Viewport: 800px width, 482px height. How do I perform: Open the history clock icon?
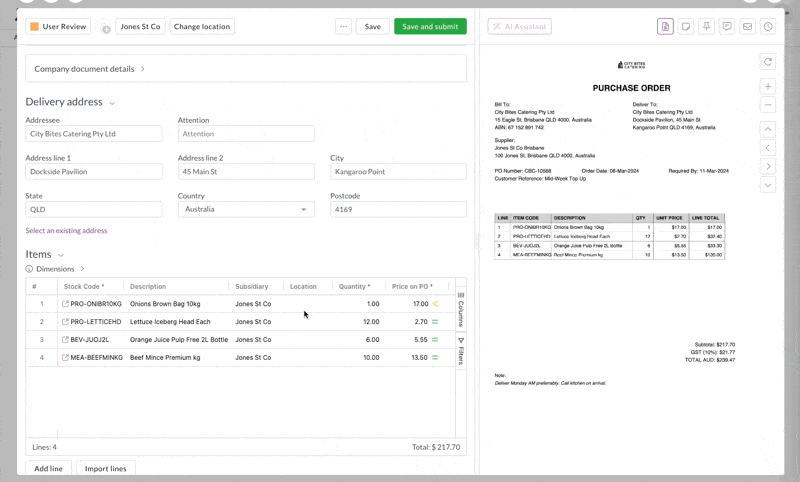(768, 27)
